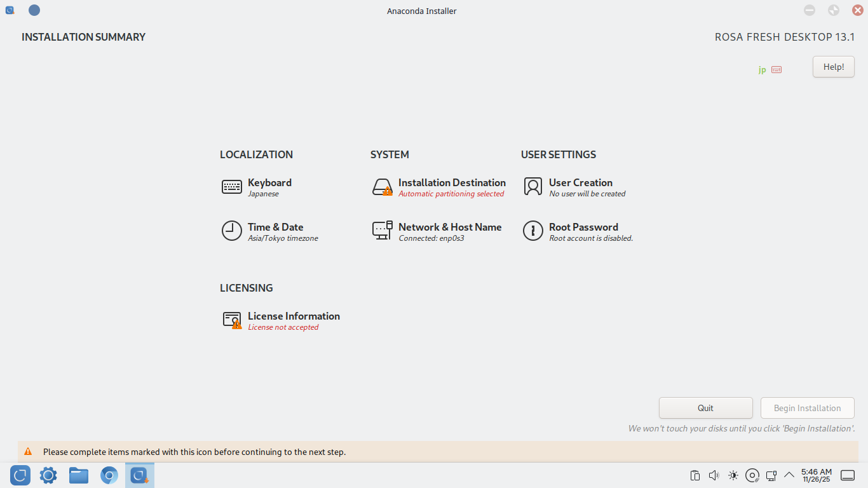Open the screen brightness tray icon
Image resolution: width=868 pixels, height=488 pixels.
pyautogui.click(x=733, y=475)
